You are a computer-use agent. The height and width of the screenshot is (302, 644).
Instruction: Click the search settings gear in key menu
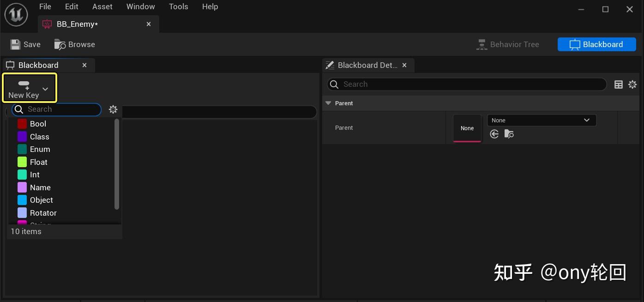[113, 109]
